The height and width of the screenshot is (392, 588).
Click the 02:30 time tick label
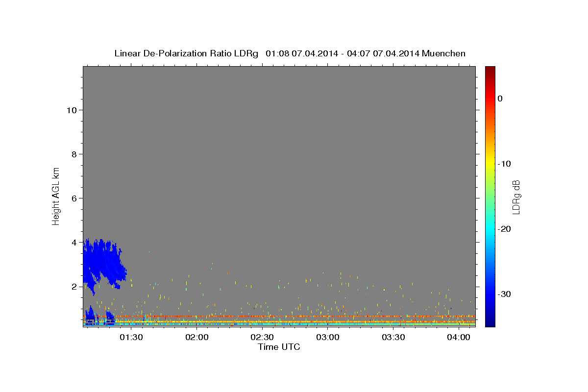click(x=262, y=337)
